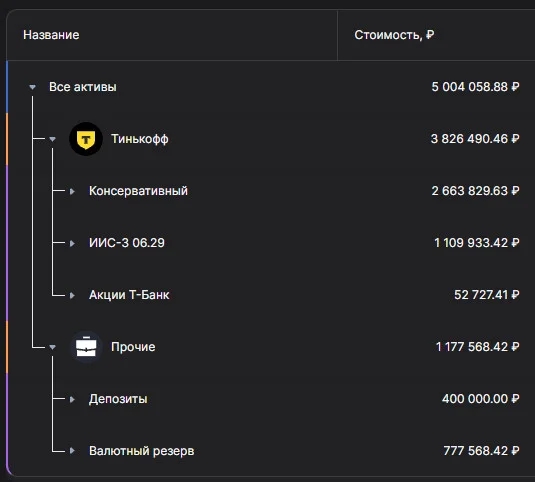
Task: Collapse the Тинькофф group arrow
Action: 52,139
